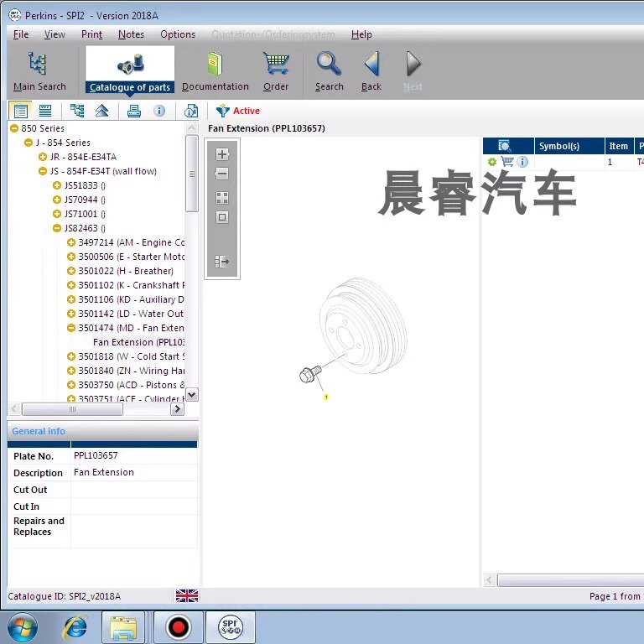The image size is (644, 644).
Task: Click the Item column header
Action: 619,146
